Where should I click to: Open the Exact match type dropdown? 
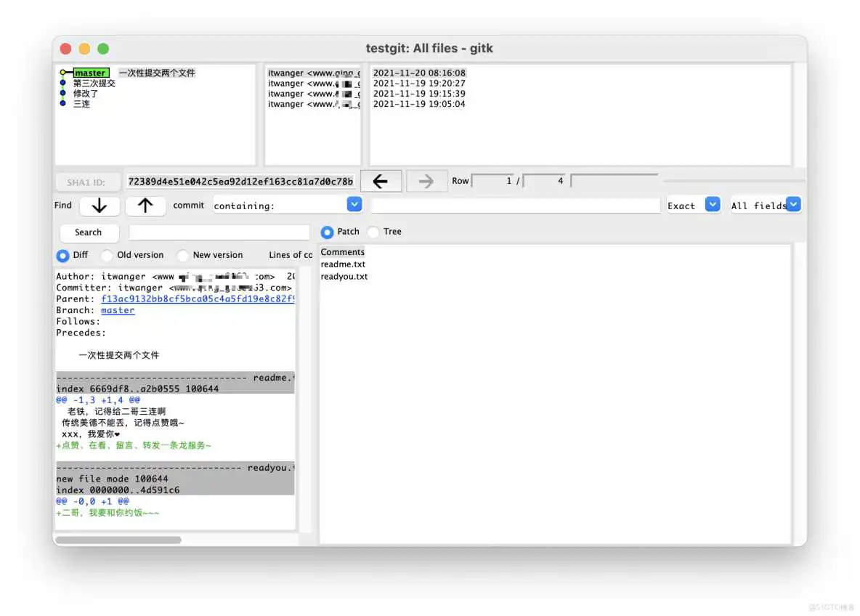(x=713, y=205)
